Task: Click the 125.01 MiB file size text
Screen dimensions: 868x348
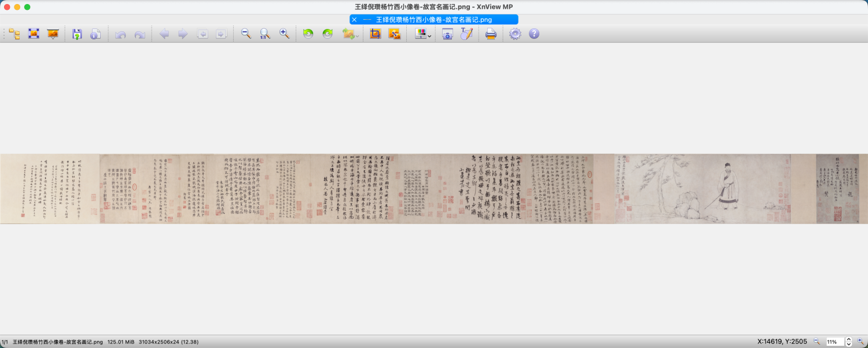Action: click(121, 342)
